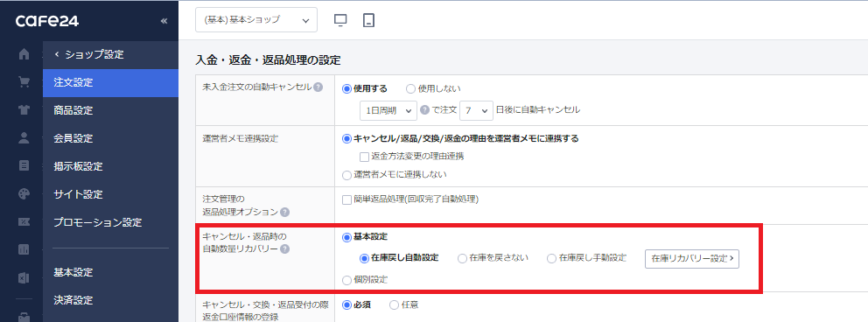Select 基本設定 radio button
This screenshot has width=868, height=322.
point(347,237)
